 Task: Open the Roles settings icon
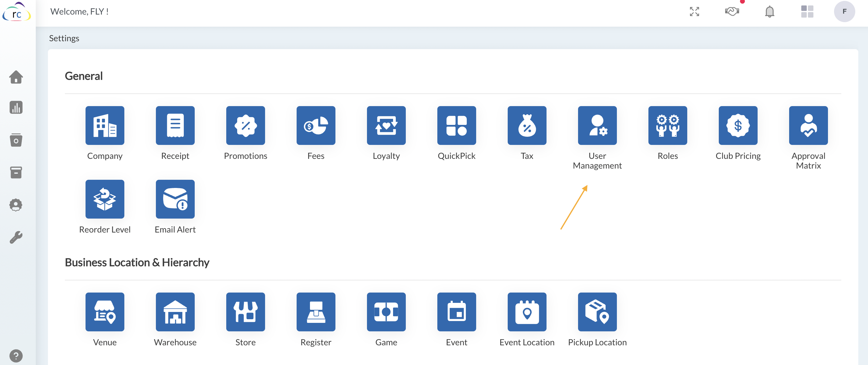coord(667,125)
